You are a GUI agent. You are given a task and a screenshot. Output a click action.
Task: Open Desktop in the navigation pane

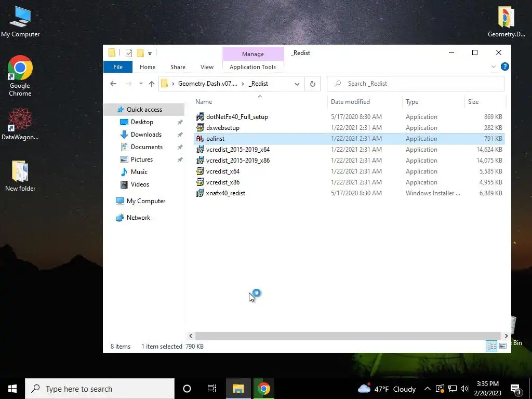tap(142, 122)
